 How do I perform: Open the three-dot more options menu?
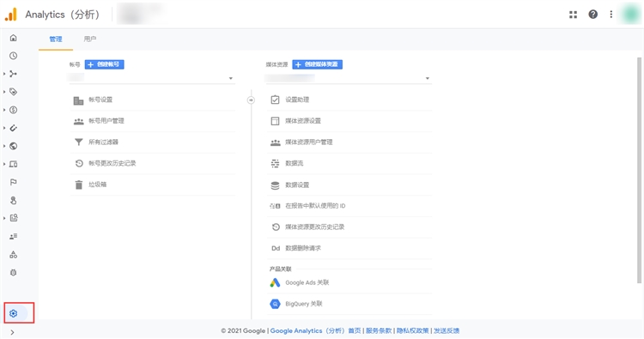click(611, 15)
